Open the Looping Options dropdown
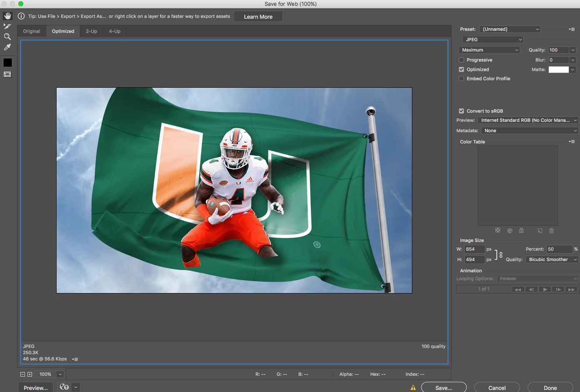 [x=537, y=279]
